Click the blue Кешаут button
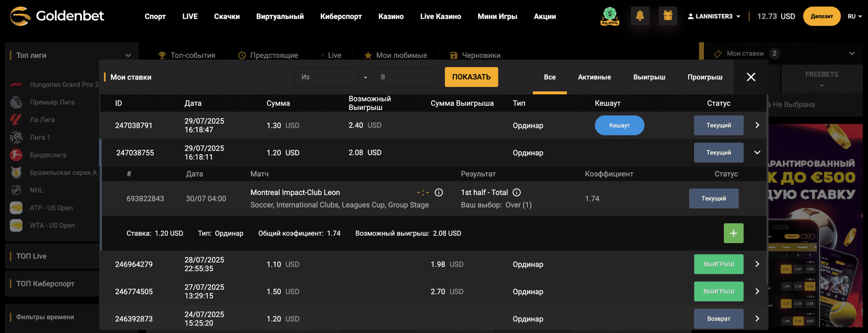Viewport: 868px width, 333px height. click(620, 126)
